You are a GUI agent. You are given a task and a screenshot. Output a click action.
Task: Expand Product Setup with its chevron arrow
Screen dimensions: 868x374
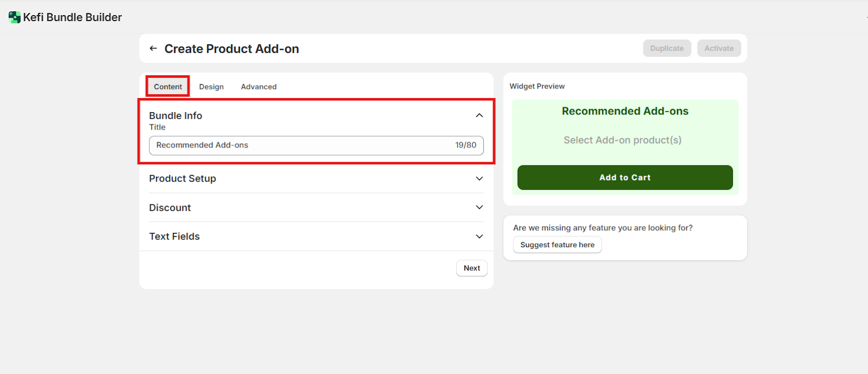(x=479, y=179)
